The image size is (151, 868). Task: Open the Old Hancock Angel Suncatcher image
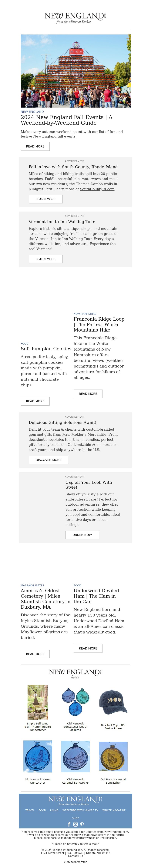[113, 761]
